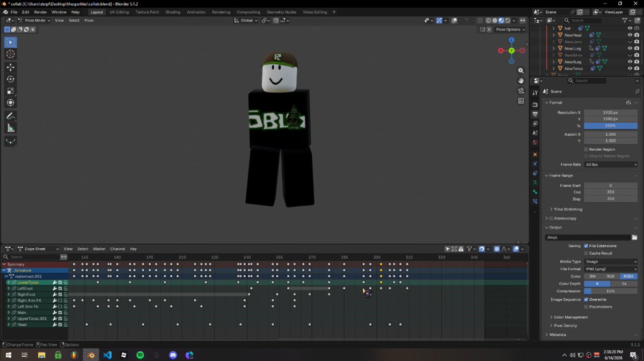Toggle the File Extensions checkbox

pyautogui.click(x=586, y=246)
